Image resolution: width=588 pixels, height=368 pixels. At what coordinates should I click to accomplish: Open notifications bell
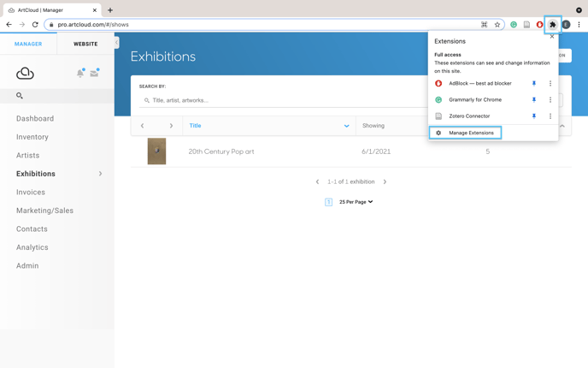click(x=80, y=74)
